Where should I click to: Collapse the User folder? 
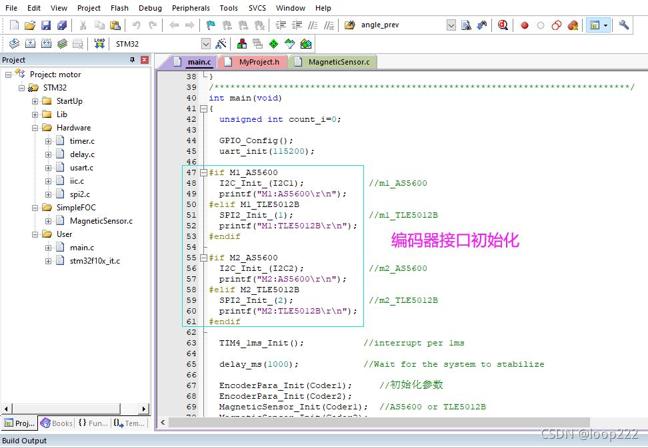[35, 235]
